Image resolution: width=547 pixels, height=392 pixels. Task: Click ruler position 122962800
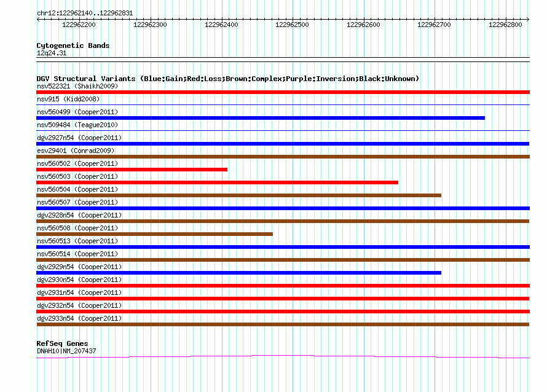point(505,25)
